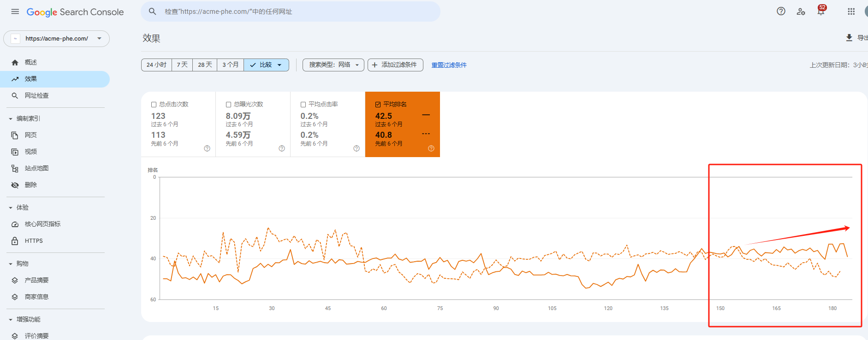This screenshot has width=868, height=340.
Task: Click help icon on 总曝光次数 card
Action: click(282, 148)
